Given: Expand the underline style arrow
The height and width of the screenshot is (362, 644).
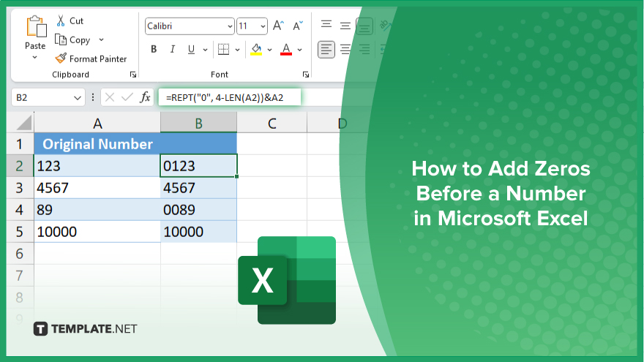Looking at the screenshot, I should click(205, 50).
